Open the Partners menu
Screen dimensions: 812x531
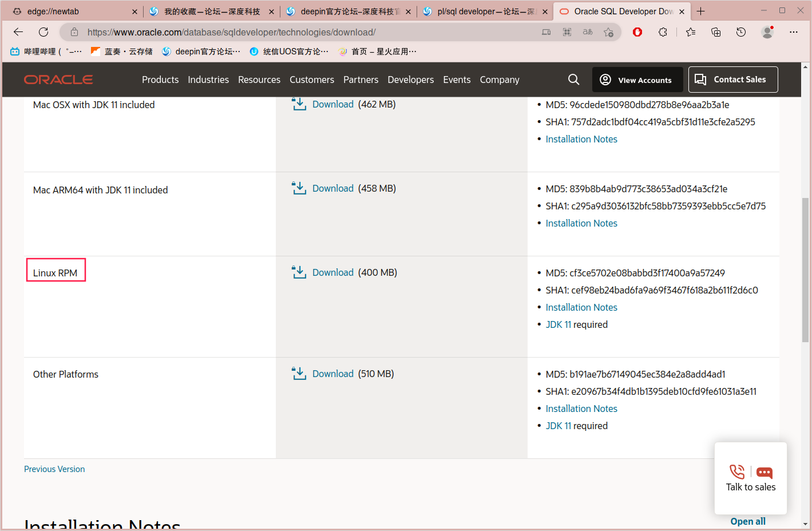pyautogui.click(x=361, y=80)
